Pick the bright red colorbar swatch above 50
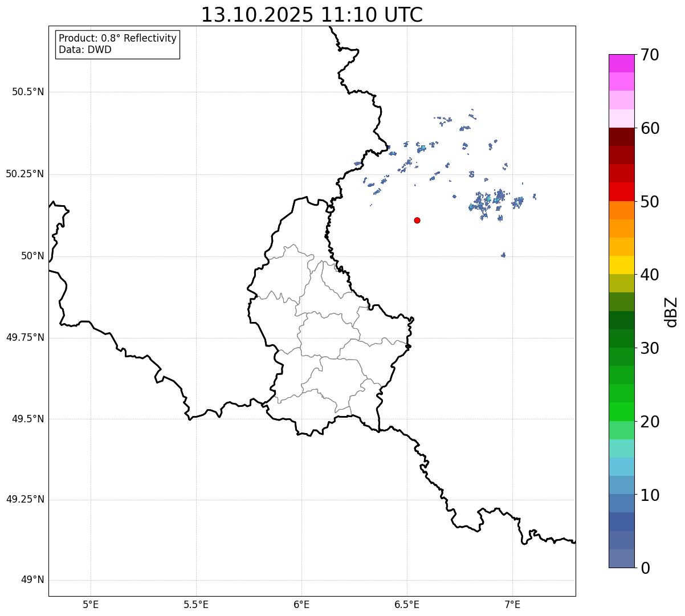Screen dimensions: 685x616 (x=621, y=192)
